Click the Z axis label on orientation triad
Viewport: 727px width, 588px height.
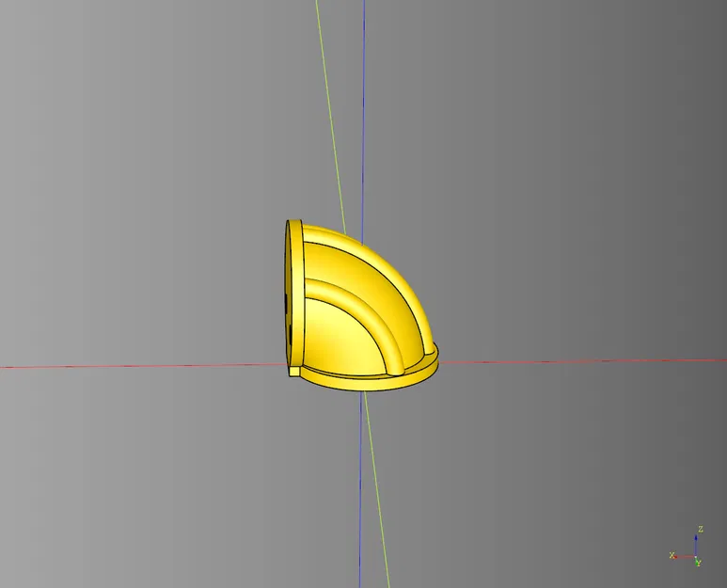pyautogui.click(x=701, y=529)
